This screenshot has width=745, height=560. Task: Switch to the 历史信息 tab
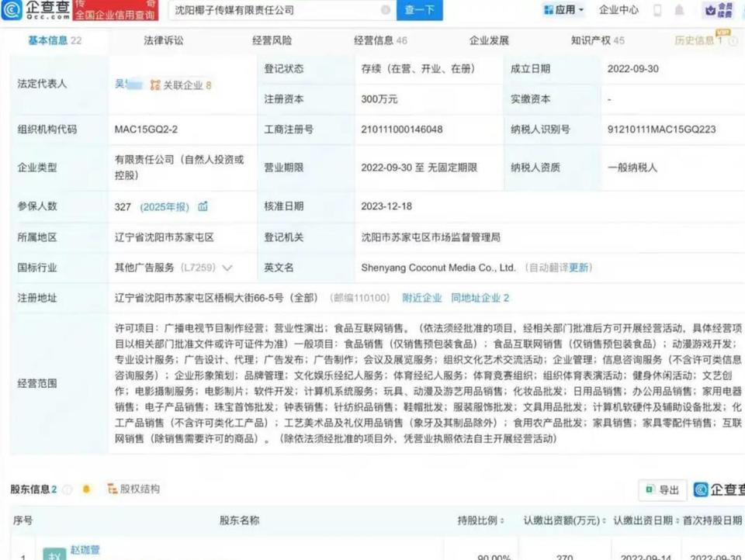[x=698, y=40]
